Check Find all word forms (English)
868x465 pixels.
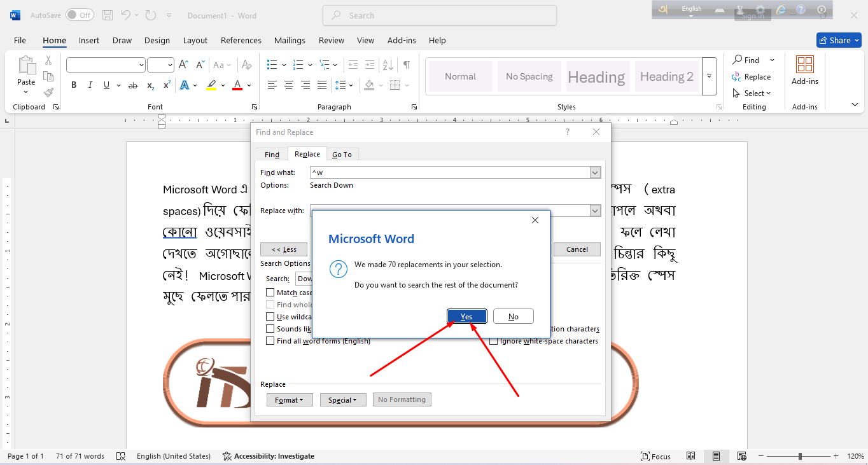(270, 340)
